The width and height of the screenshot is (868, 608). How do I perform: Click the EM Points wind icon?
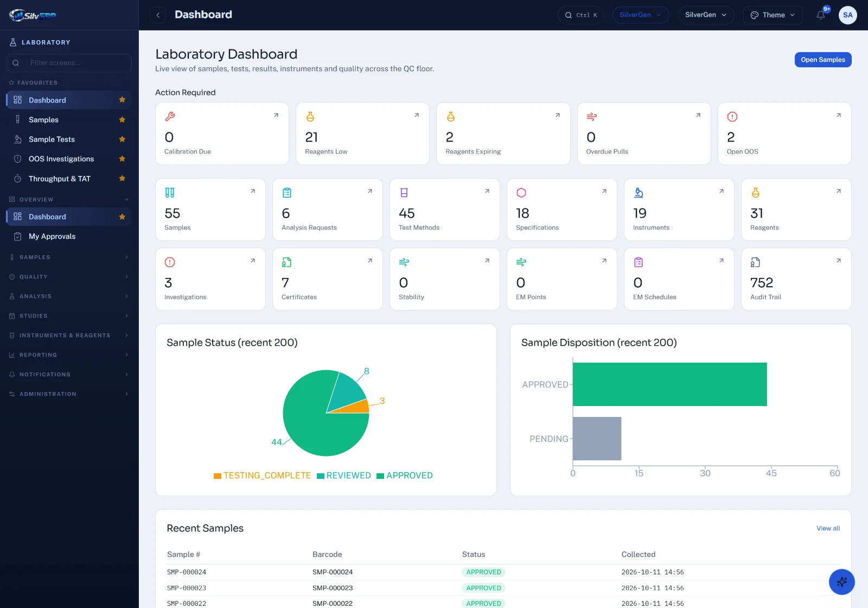point(521,262)
